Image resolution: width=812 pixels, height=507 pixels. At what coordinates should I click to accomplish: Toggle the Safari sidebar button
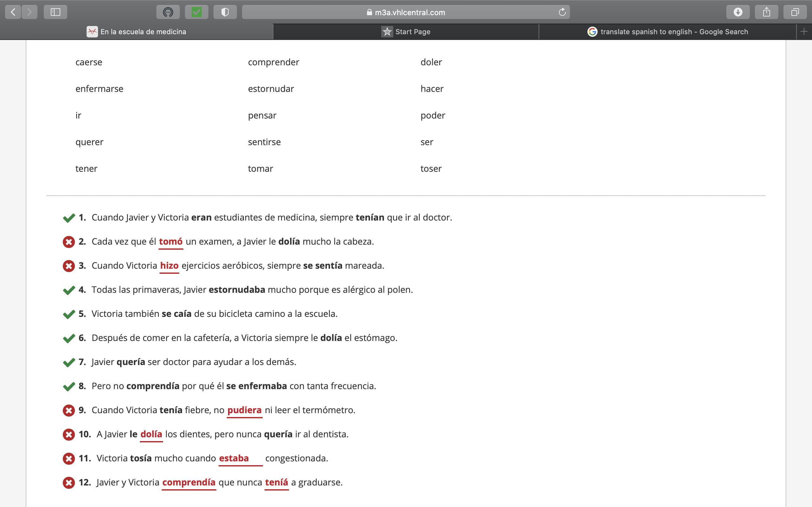(56, 12)
